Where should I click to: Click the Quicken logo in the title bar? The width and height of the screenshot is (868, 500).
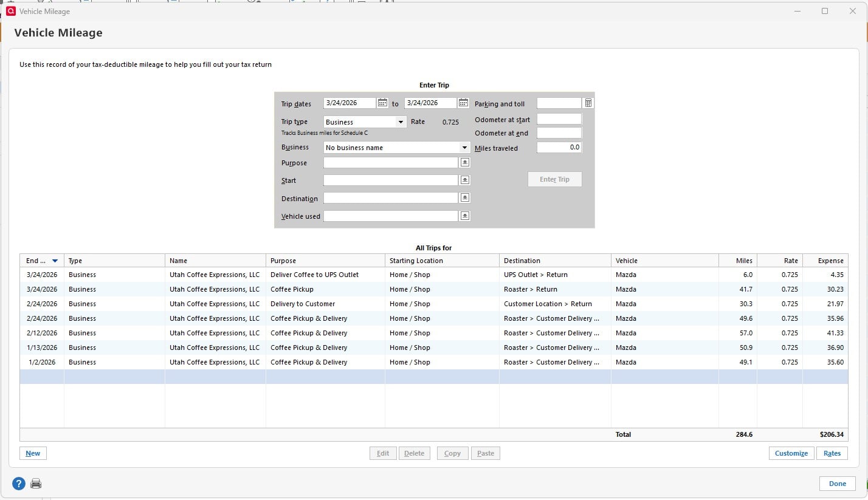click(x=10, y=11)
